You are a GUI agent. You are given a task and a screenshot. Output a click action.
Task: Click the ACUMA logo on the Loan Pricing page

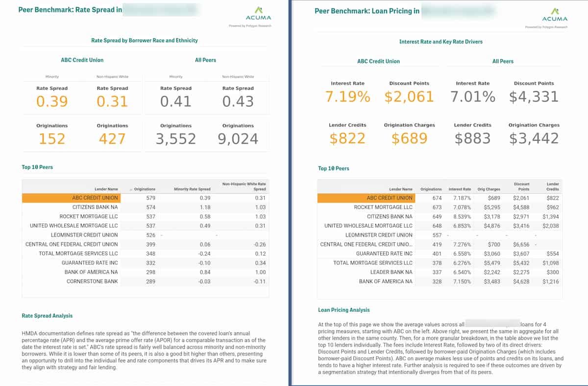555,14
